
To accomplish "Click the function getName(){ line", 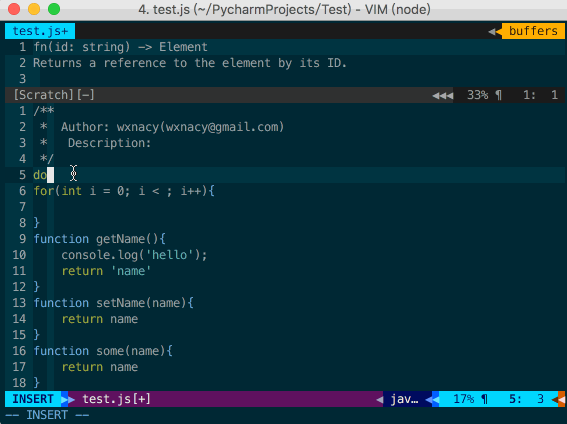I will (99, 239).
